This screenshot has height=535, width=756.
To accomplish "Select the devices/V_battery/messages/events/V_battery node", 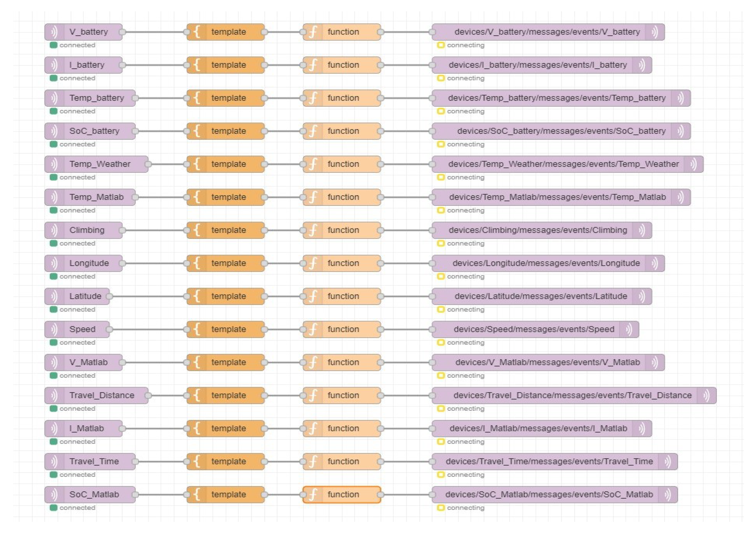I will pos(547,32).
